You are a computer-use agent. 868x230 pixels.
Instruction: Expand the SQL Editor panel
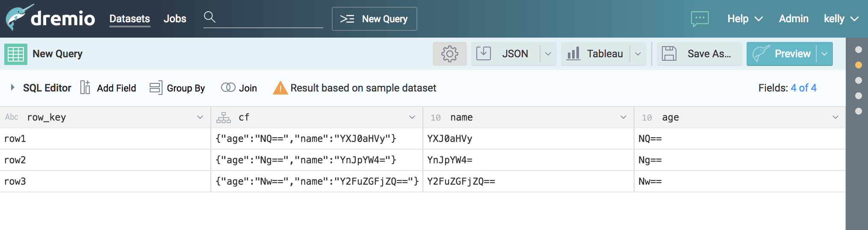[x=13, y=88]
